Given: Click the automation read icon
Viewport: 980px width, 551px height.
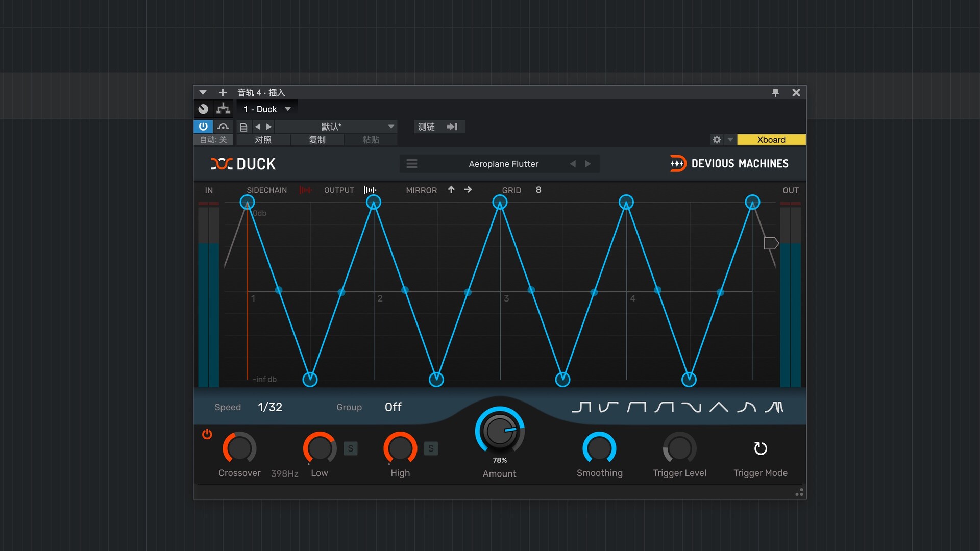Looking at the screenshot, I should (223, 127).
